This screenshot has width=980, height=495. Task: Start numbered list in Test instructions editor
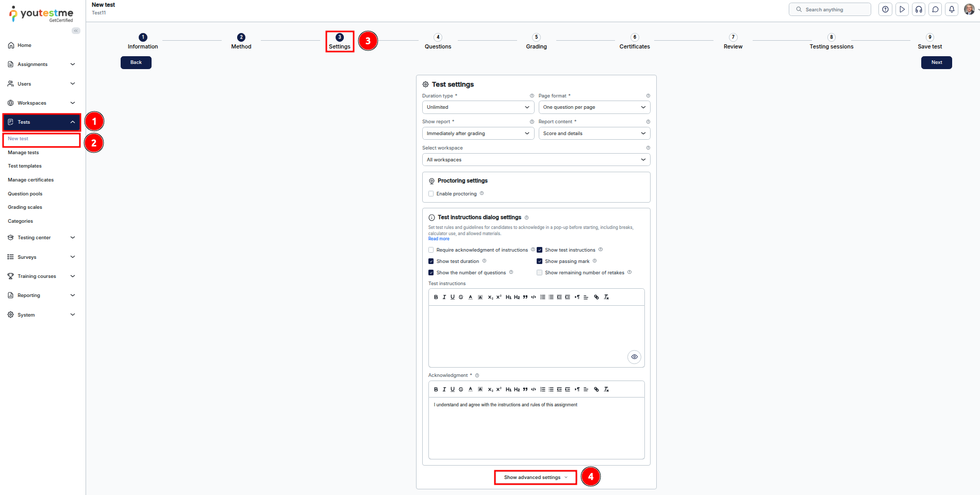tap(543, 297)
